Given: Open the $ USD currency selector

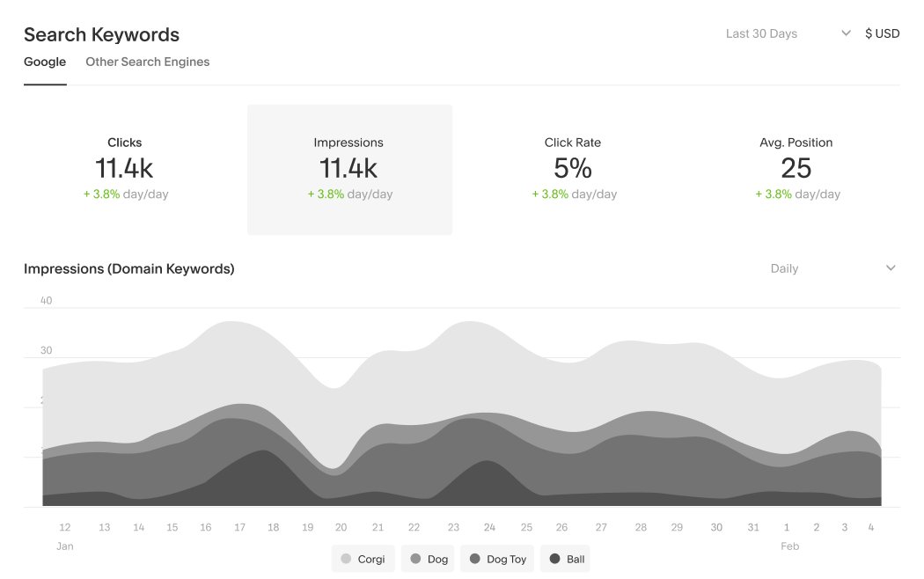Looking at the screenshot, I should point(883,33).
